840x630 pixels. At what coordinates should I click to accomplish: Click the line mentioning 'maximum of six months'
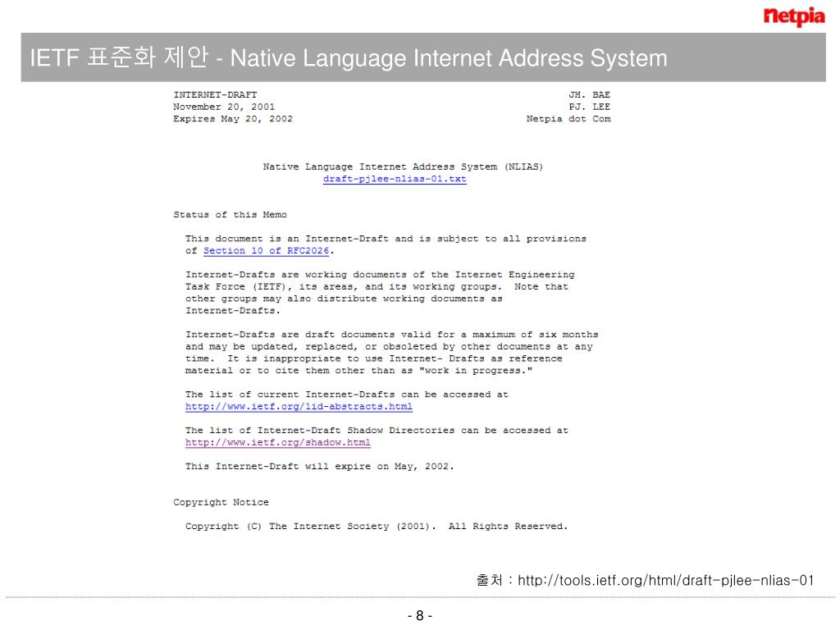(x=391, y=335)
